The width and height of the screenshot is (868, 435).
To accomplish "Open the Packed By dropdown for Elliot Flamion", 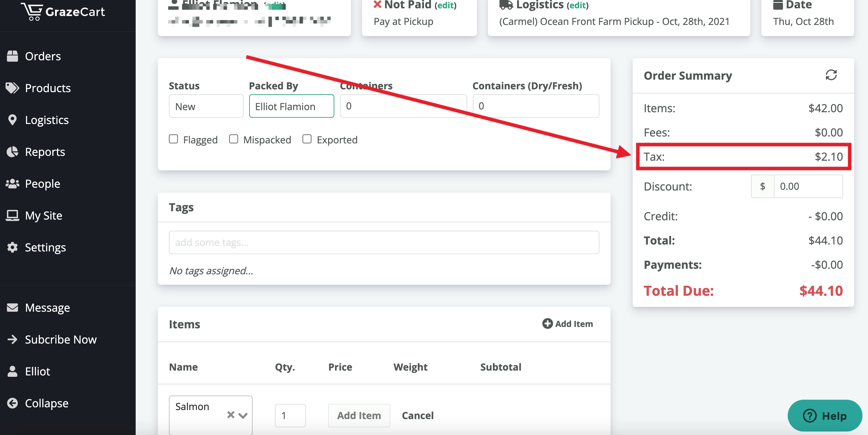I will (291, 106).
